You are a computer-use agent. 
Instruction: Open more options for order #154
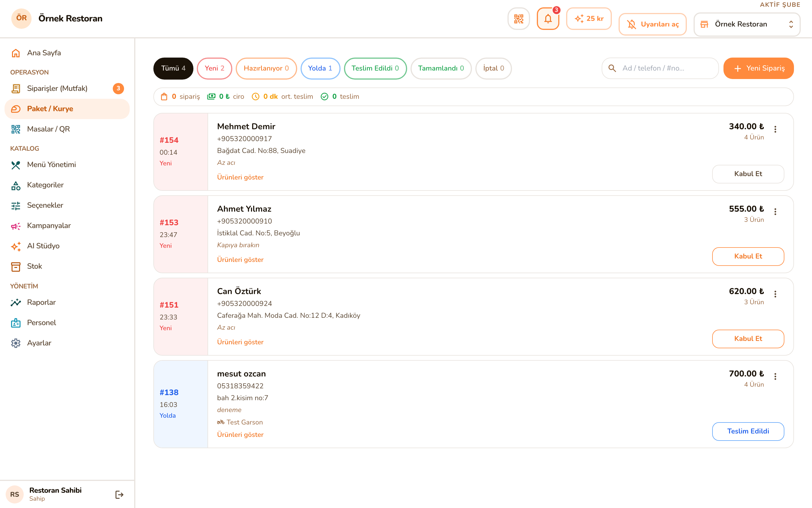[x=775, y=129]
